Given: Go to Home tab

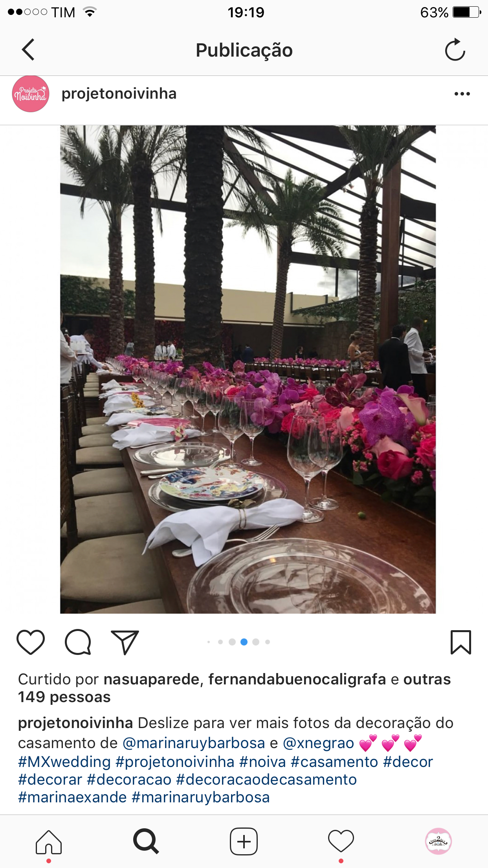Looking at the screenshot, I should 49,842.
